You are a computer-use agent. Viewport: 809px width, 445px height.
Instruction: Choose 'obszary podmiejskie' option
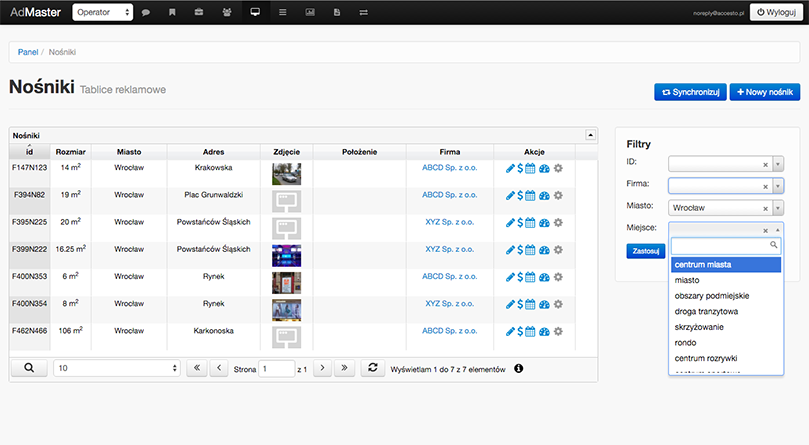tap(726, 296)
